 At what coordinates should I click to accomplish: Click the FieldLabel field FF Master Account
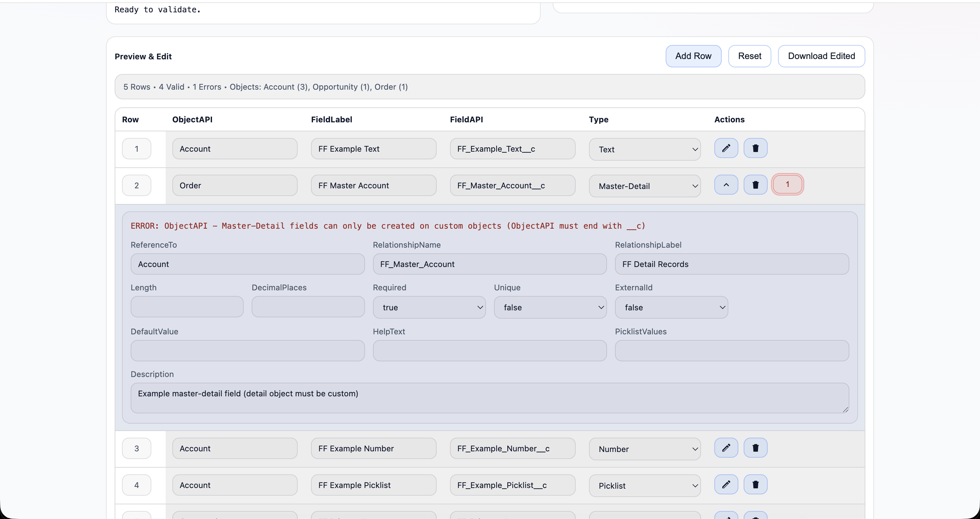pos(374,185)
